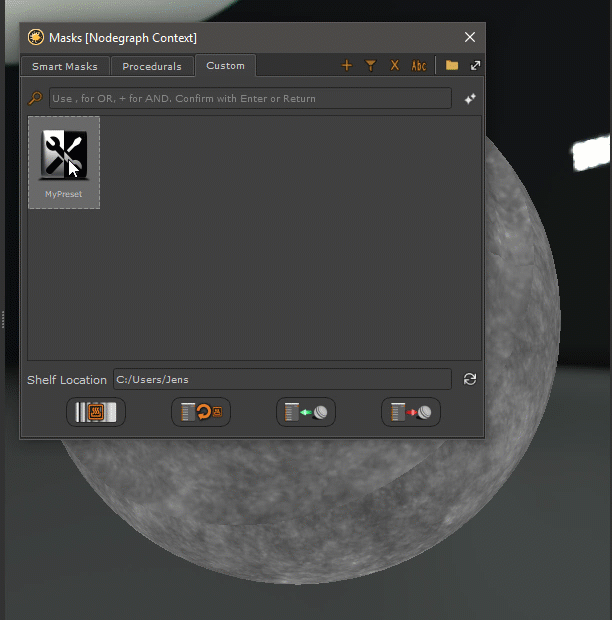The image size is (612, 620).
Task: Select the MyPreset thumbnail
Action: (x=64, y=162)
